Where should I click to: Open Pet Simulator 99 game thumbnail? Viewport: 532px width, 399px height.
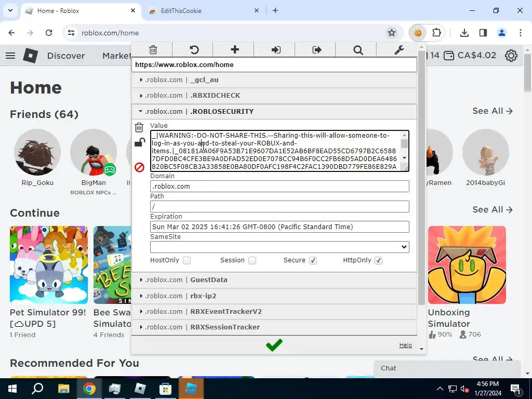[49, 265]
